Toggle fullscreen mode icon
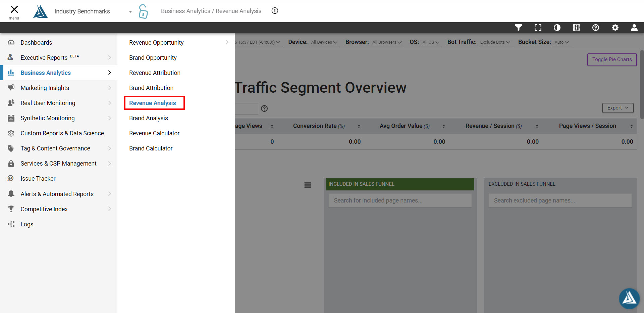Screen dimensions: 644x313 tap(538, 28)
